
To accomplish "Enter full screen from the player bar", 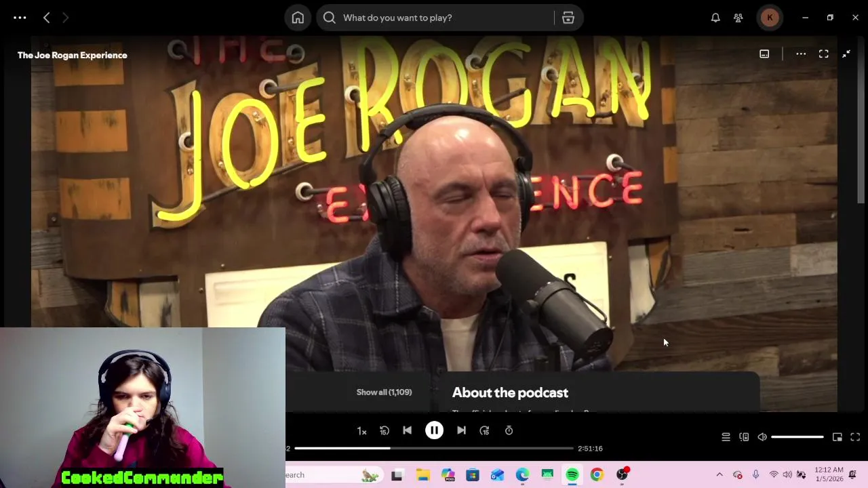I will coord(855,437).
